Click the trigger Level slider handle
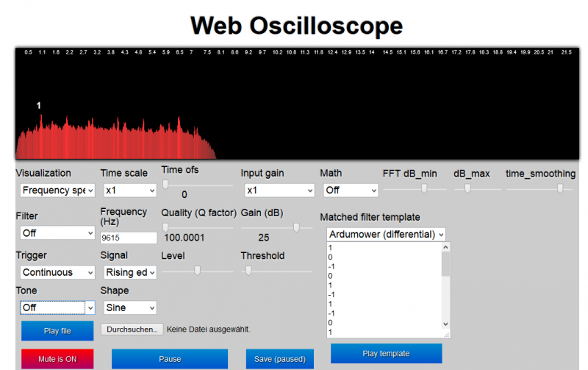The height and width of the screenshot is (370, 588). pyautogui.click(x=197, y=271)
